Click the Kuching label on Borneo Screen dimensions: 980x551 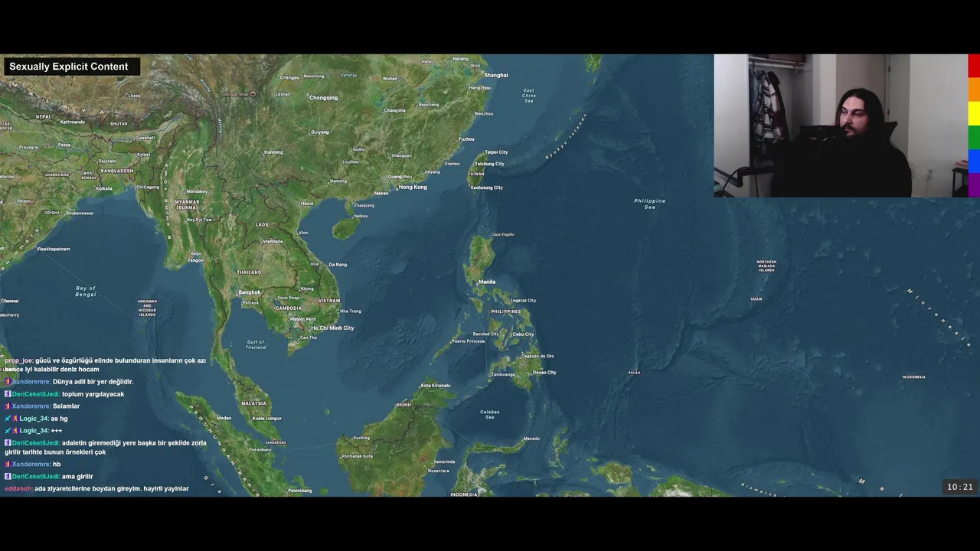pyautogui.click(x=361, y=438)
